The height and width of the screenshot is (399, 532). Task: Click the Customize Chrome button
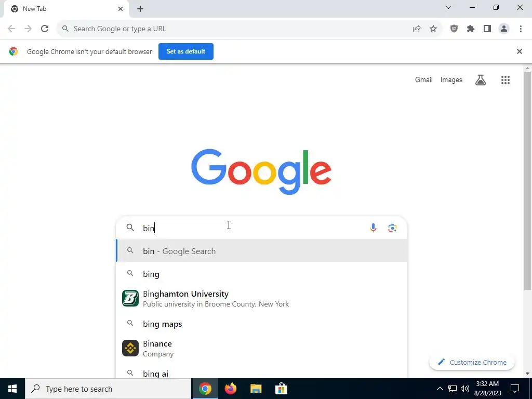point(472,362)
